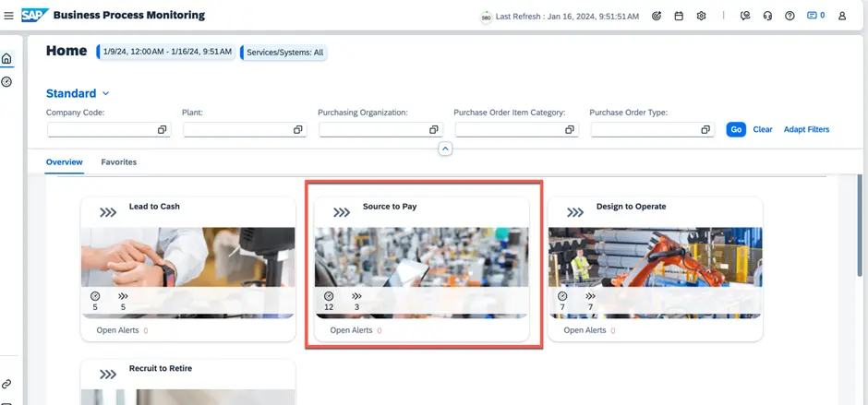Viewport: 868px width, 405px height.
Task: Open settings gear in the header
Action: [702, 16]
